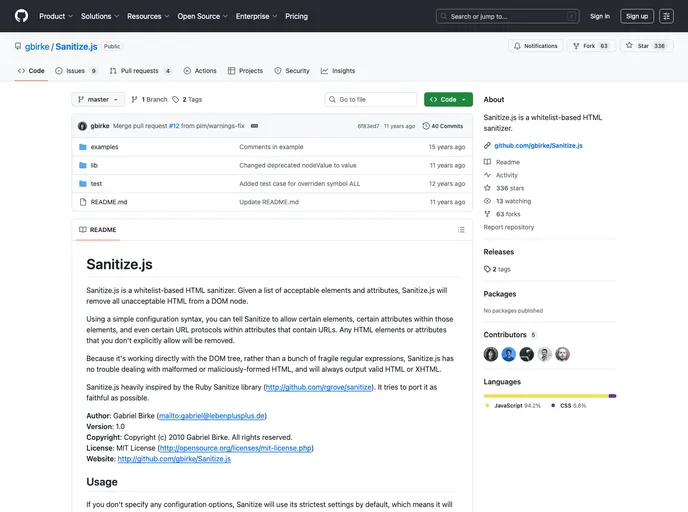Expand the Solutions menu

(100, 16)
